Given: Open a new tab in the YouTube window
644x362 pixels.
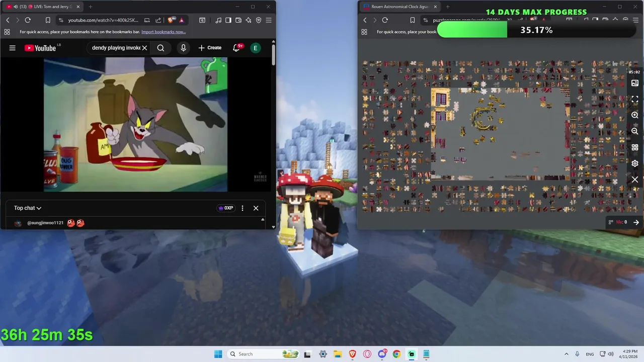Looking at the screenshot, I should click(x=91, y=7).
